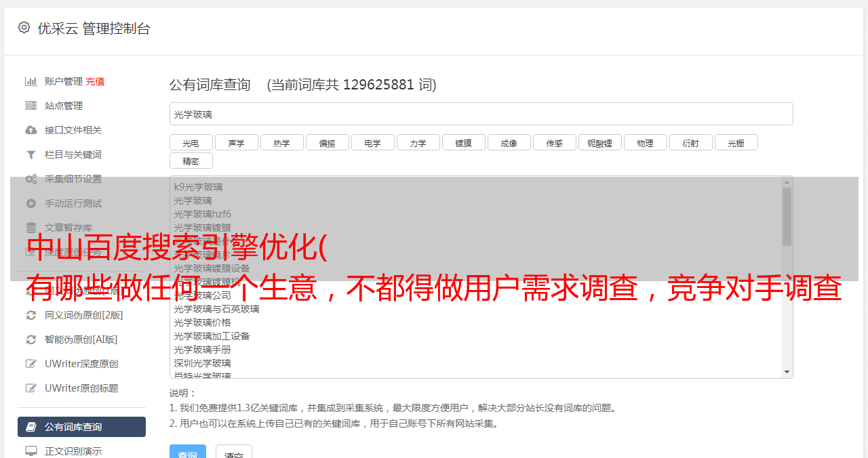Select the 声学 tag button
This screenshot has height=458, width=868.
tap(237, 142)
